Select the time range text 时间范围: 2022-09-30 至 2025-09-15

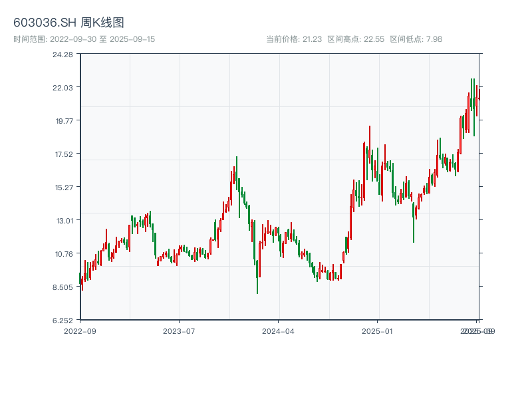pos(84,39)
